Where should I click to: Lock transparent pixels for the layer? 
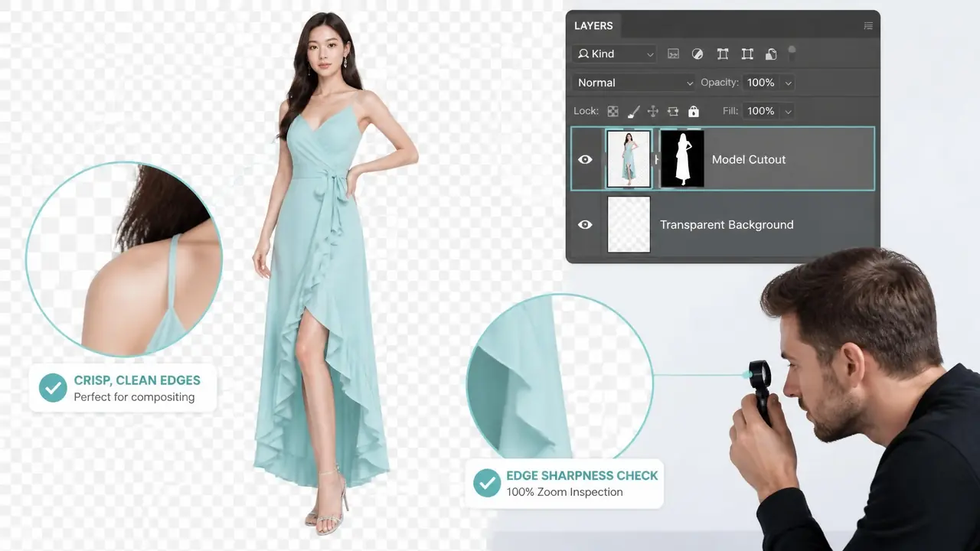pyautogui.click(x=613, y=111)
